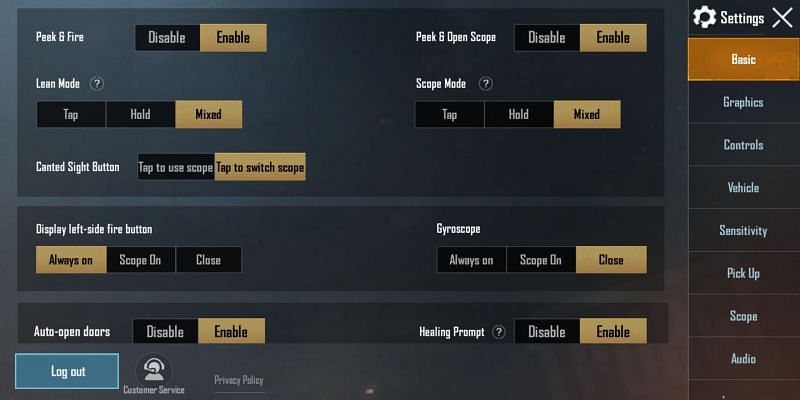Screen dimensions: 800x400
Task: Disable the Healing Prompt
Action: 546,331
